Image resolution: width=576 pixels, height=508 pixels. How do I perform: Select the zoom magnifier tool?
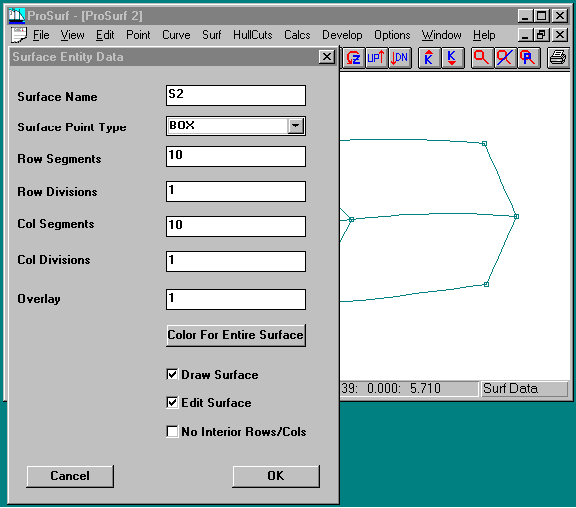pyautogui.click(x=482, y=58)
